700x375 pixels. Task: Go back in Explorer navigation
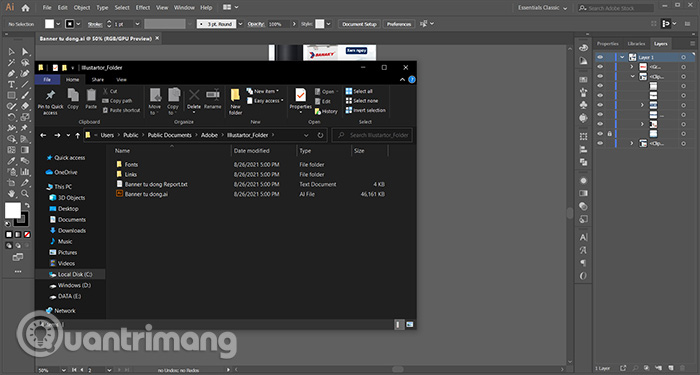[x=43, y=135]
